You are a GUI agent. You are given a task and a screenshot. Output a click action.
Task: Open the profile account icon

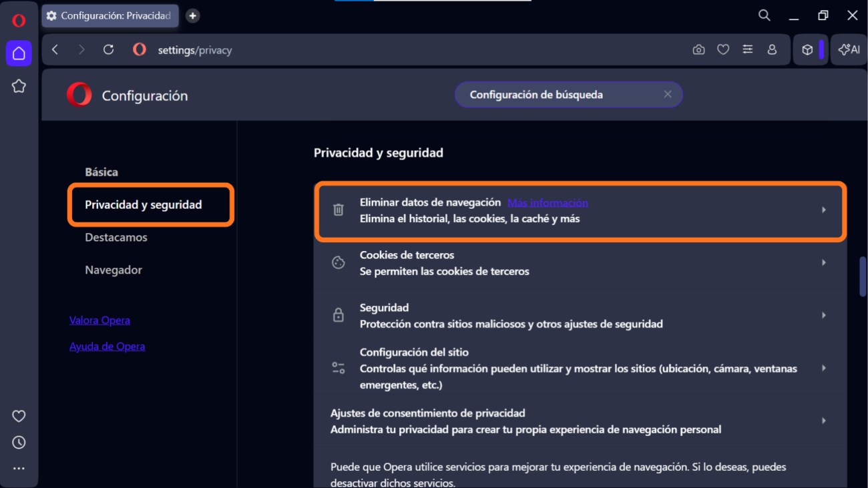pyautogui.click(x=772, y=50)
